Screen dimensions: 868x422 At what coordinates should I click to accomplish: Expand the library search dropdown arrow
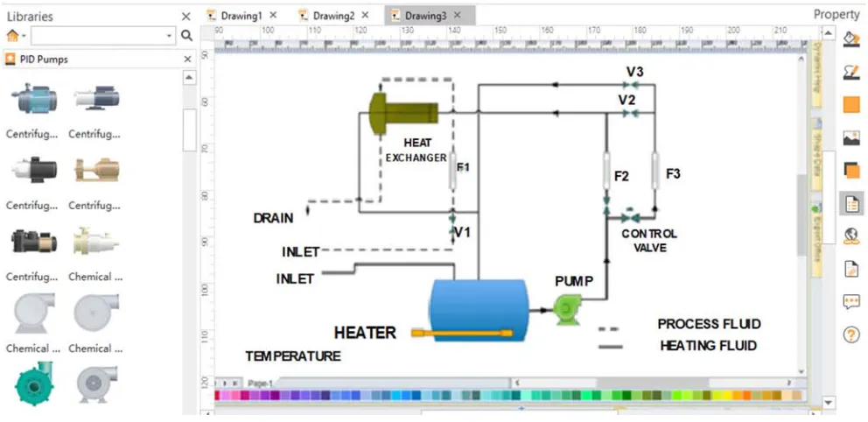coord(170,37)
